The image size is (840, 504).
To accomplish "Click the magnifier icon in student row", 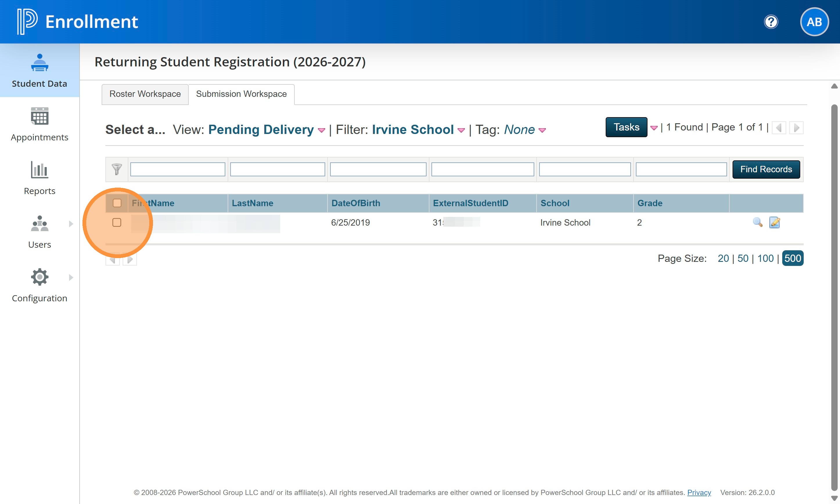I will click(x=758, y=222).
